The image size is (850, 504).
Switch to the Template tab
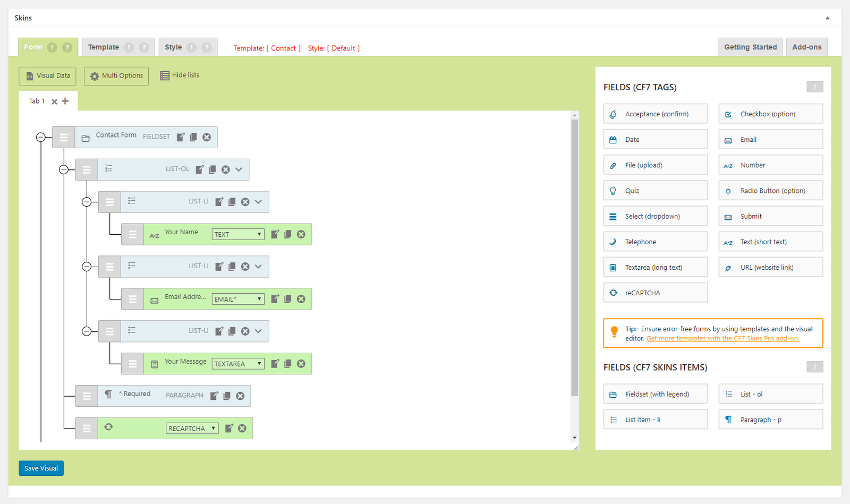coord(104,47)
